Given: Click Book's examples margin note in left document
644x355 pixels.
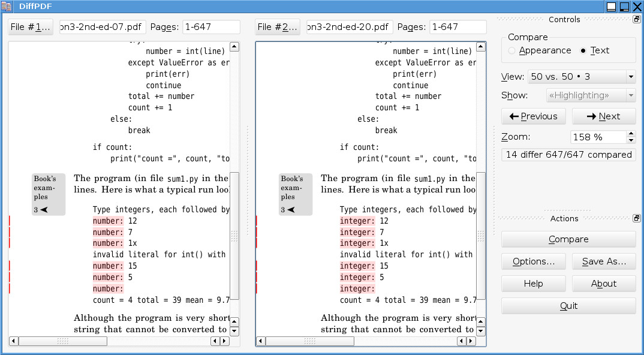Looking at the screenshot, I should click(x=49, y=194).
